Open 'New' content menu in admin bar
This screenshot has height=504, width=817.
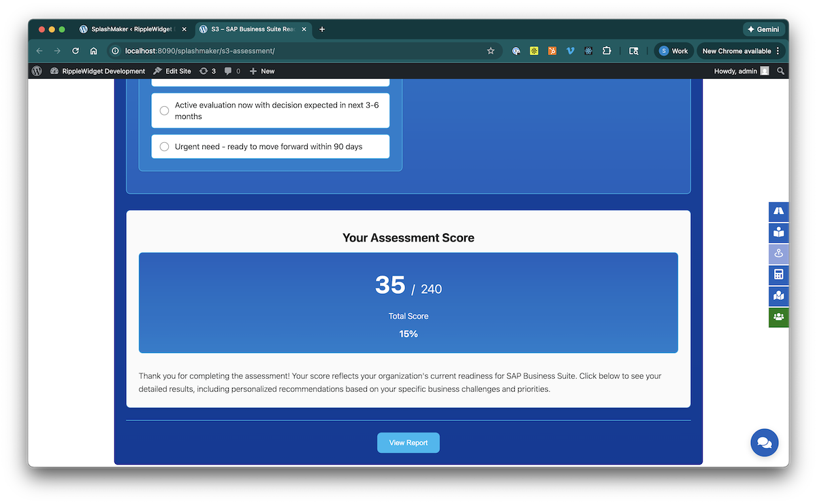point(262,71)
